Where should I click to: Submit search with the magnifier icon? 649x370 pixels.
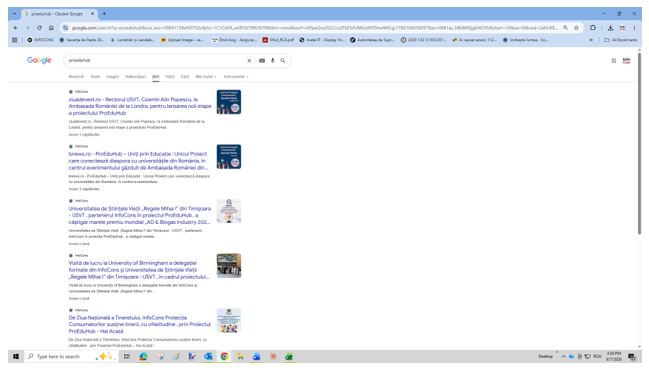pyautogui.click(x=283, y=60)
